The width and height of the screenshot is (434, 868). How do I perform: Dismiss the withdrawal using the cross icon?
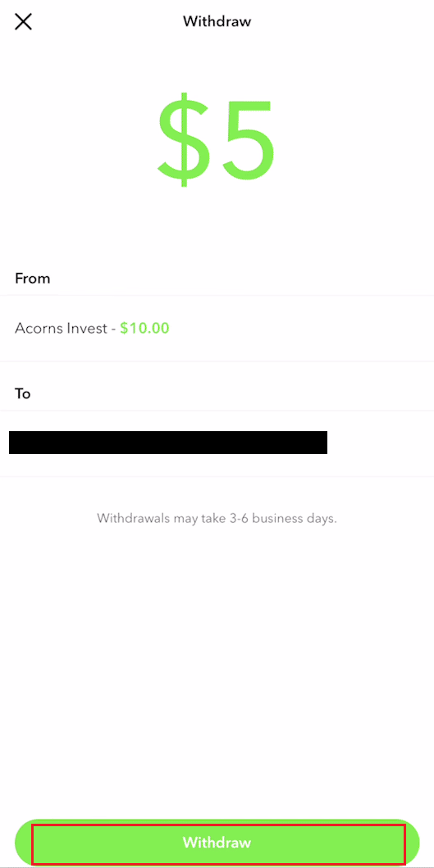pos(23,22)
